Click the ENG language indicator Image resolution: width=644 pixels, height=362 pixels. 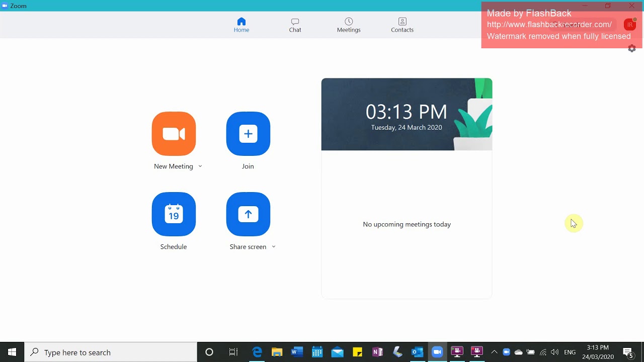570,352
